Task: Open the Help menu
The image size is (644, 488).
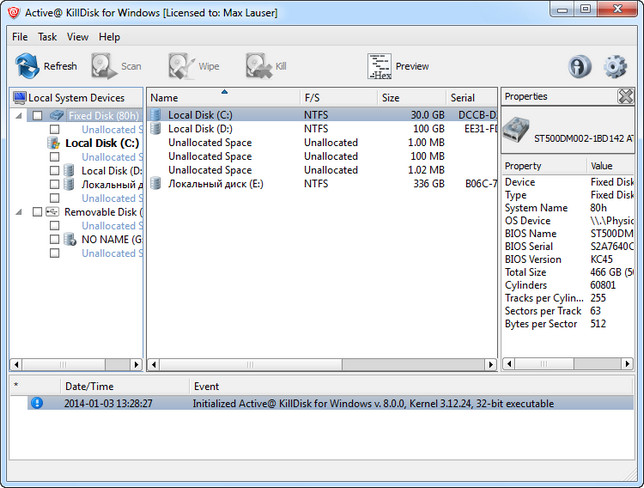Action: click(x=109, y=37)
